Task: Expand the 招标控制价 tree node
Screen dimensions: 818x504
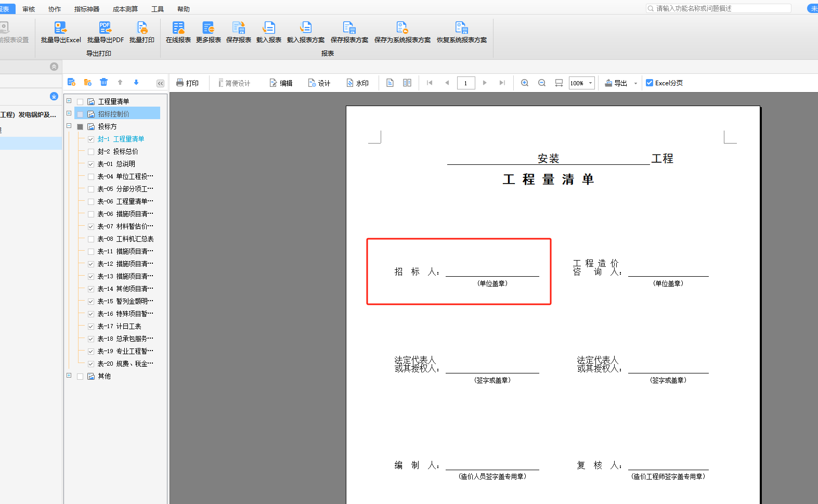Action: (x=69, y=113)
